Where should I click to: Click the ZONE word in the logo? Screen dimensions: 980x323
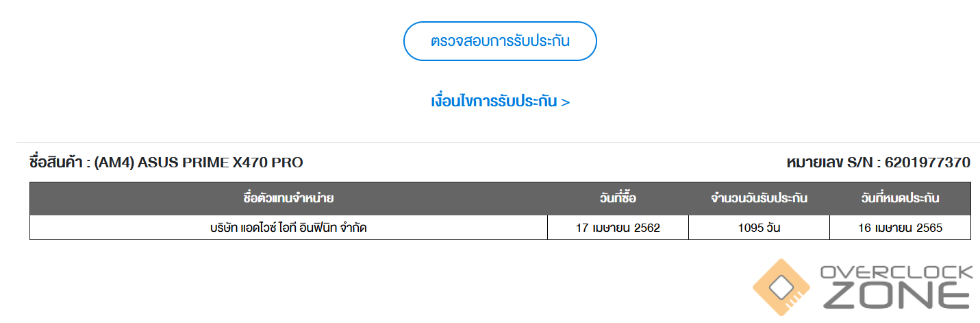896,295
